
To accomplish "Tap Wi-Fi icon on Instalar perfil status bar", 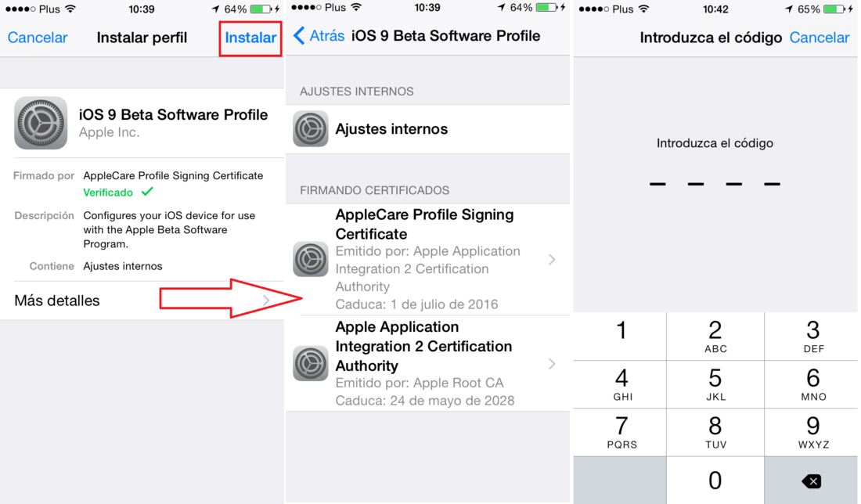I will coord(70,9).
